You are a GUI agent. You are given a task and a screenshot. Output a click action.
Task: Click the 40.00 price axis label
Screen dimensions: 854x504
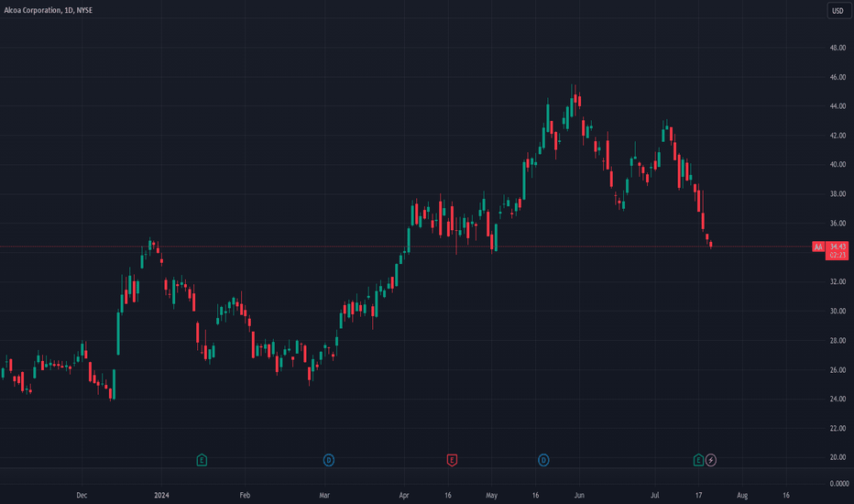tap(838, 165)
